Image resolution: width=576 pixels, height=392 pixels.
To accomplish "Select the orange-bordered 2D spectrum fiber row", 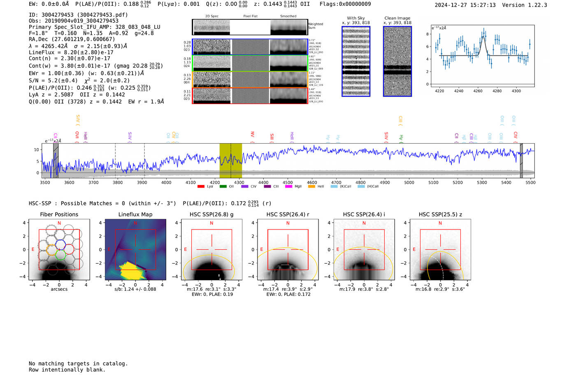I will point(250,79).
